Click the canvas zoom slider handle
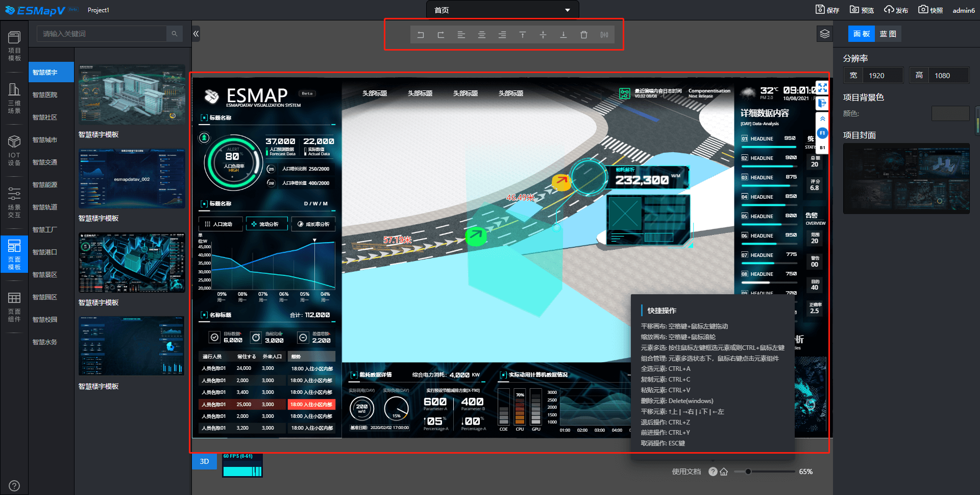 (748, 472)
